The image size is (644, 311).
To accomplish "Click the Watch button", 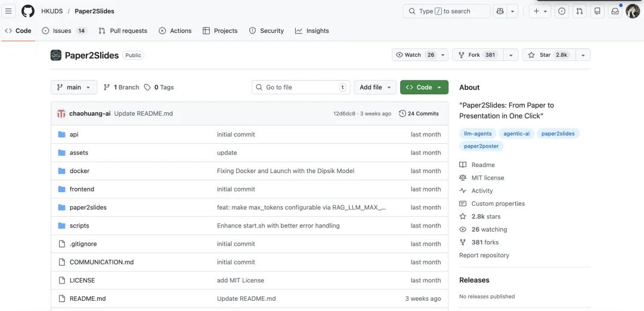I will pyautogui.click(x=415, y=55).
